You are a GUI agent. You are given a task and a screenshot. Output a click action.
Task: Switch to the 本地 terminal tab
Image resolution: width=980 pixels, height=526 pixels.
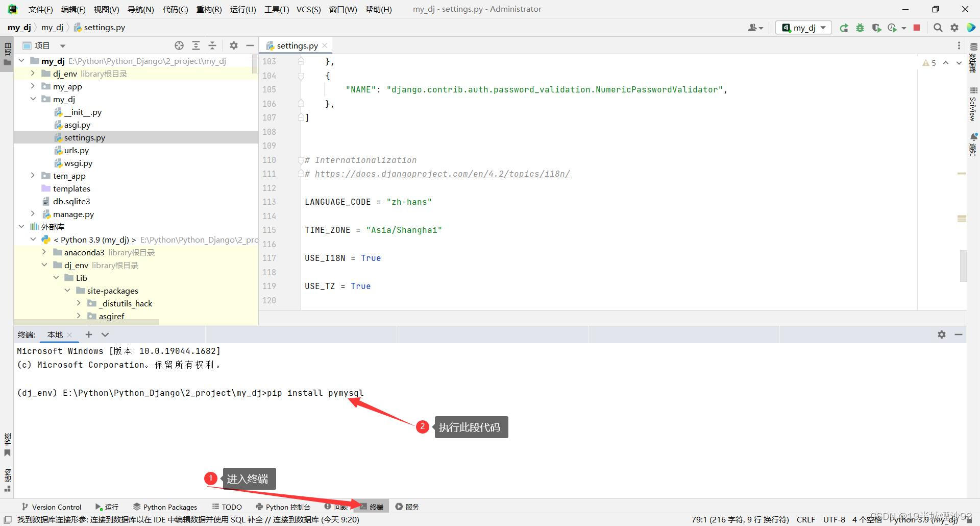click(55, 334)
